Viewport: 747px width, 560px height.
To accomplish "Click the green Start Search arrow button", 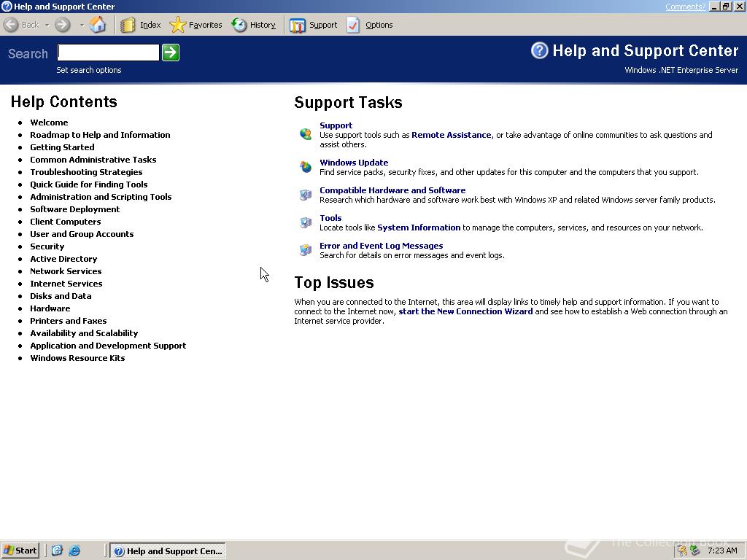I will coord(171,52).
